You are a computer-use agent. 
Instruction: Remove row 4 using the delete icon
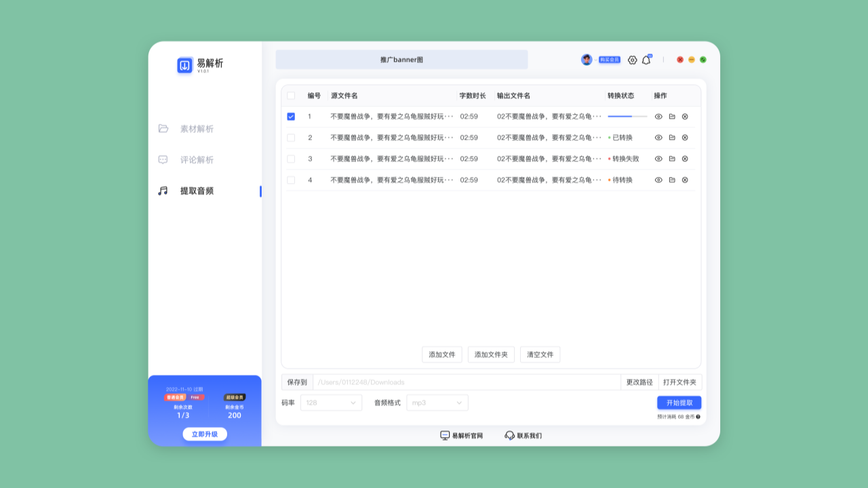pyautogui.click(x=685, y=180)
